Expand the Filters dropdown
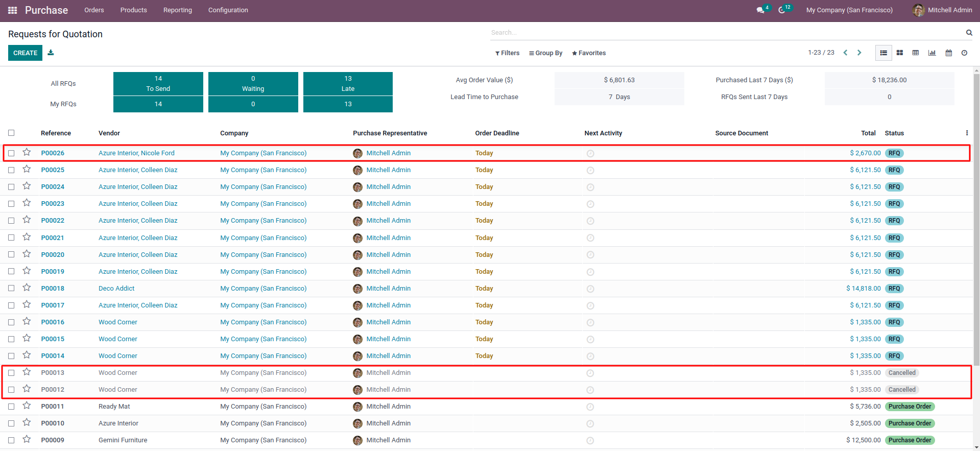Image resolution: width=980 pixels, height=451 pixels. click(x=507, y=53)
